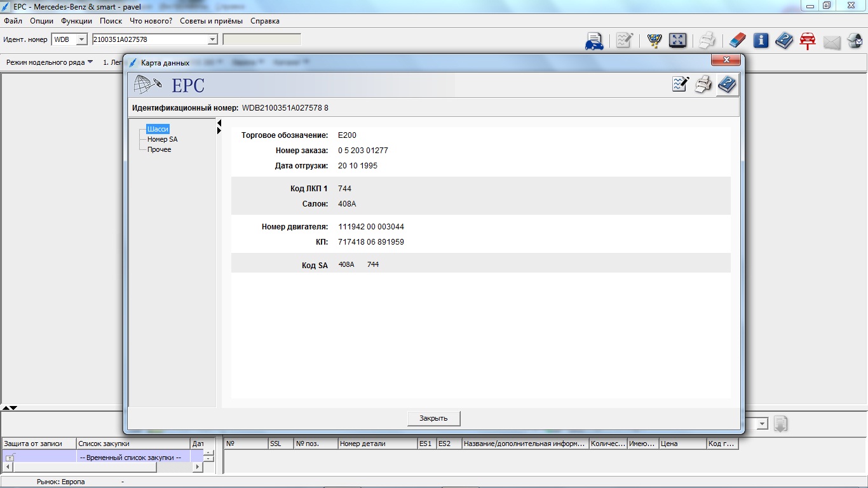Click the up splitter arrow above shopping list
This screenshot has width=868, height=488.
tap(6, 407)
